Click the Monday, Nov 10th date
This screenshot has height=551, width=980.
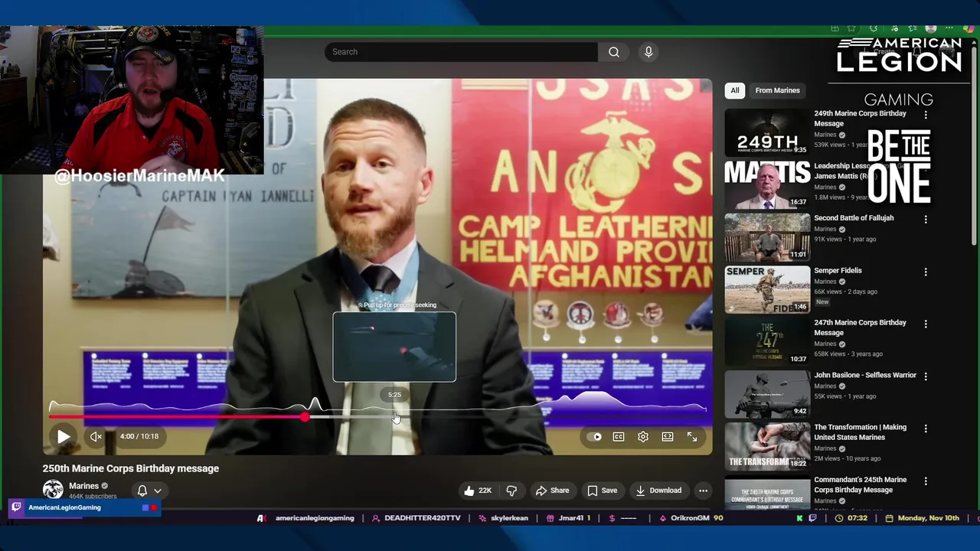(929, 518)
